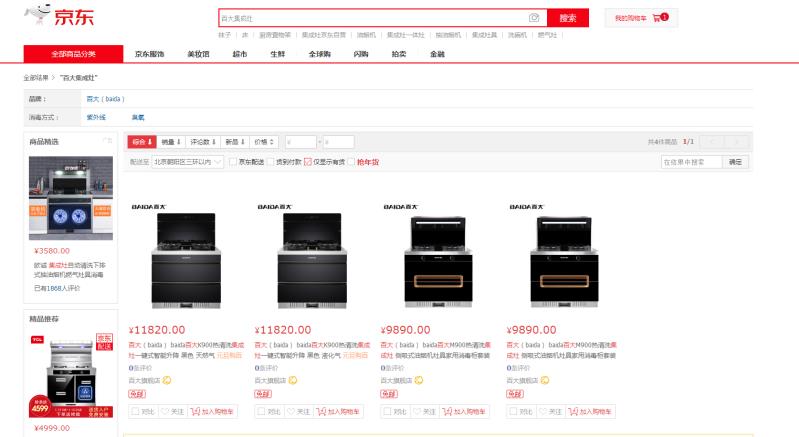Open 配送至 delivery address dropdown
The image size is (799, 437).
pos(188,162)
